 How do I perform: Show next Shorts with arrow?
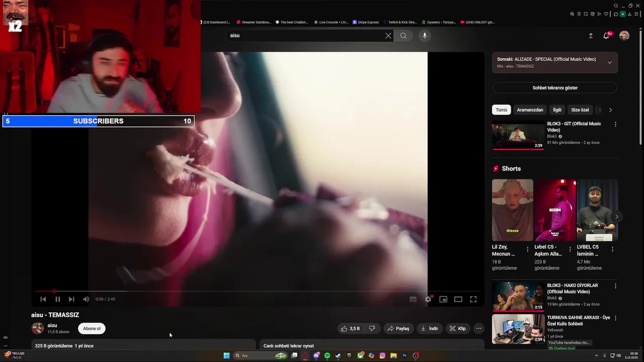[x=617, y=217]
